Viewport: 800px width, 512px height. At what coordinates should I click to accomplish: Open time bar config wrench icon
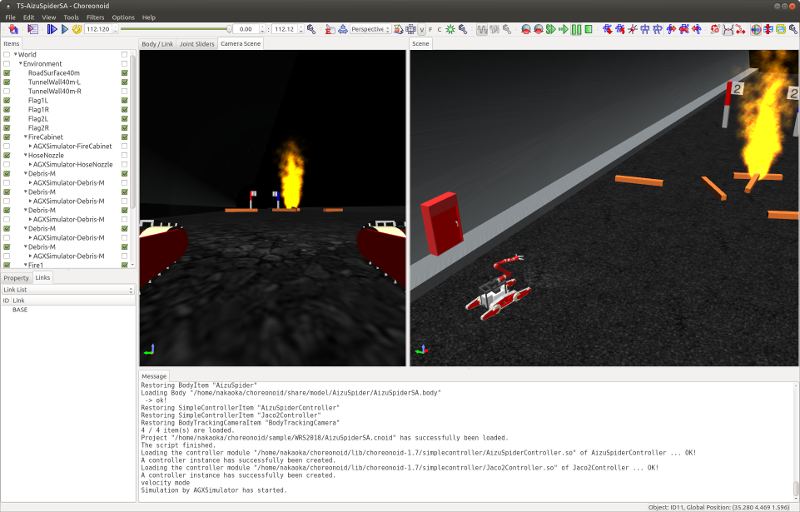(311, 29)
